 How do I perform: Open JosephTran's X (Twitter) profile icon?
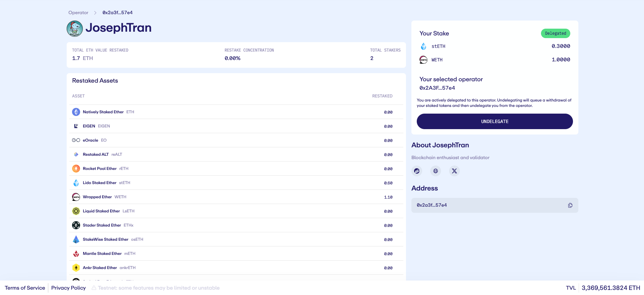click(454, 171)
